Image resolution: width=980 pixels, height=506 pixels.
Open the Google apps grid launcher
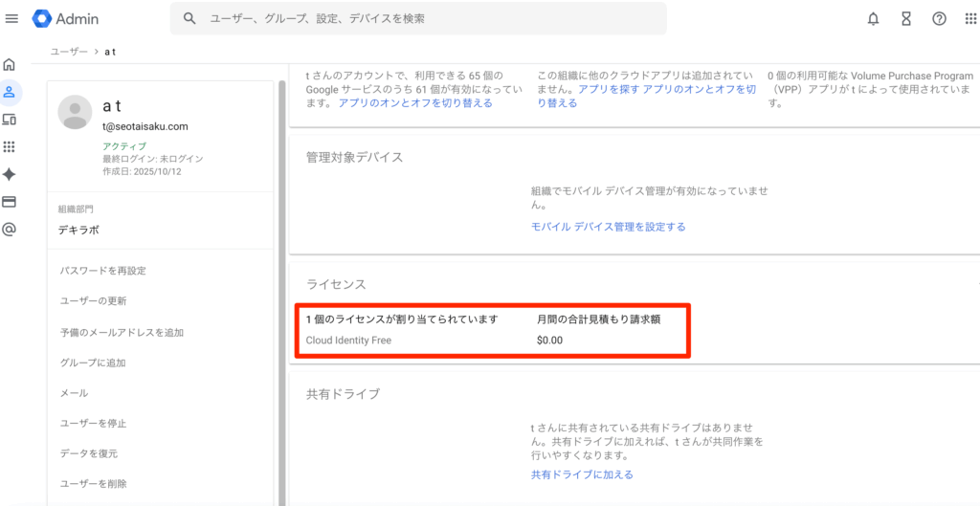tap(970, 19)
